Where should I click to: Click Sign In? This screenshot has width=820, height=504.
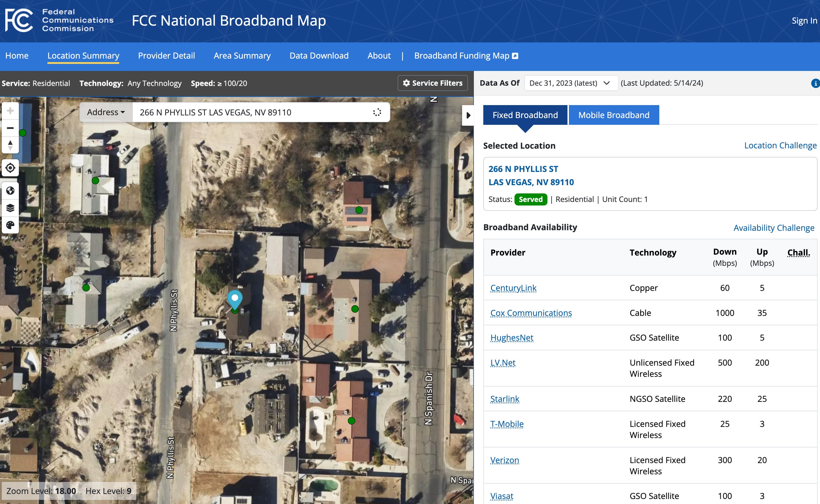tap(804, 21)
